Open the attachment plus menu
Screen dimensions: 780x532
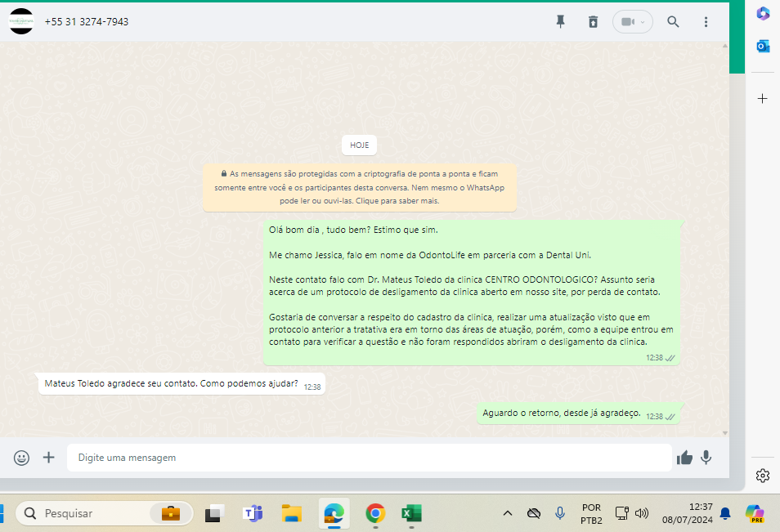(49, 458)
